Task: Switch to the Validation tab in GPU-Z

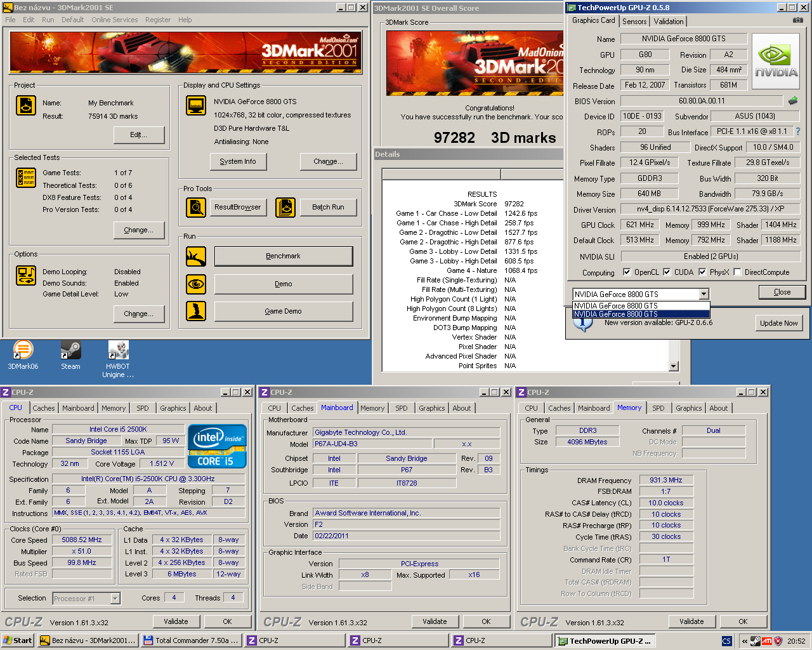Action: (669, 21)
